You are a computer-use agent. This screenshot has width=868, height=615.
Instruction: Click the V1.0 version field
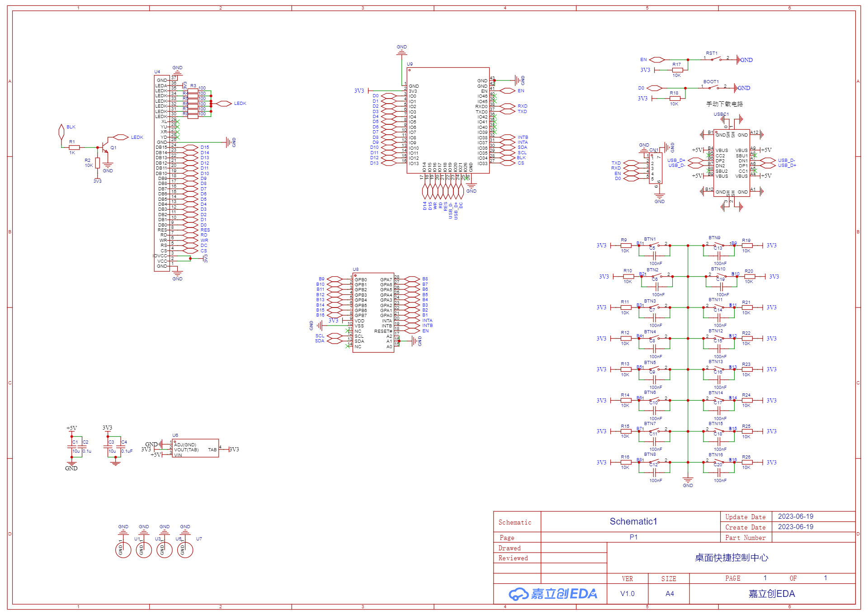pos(627,594)
